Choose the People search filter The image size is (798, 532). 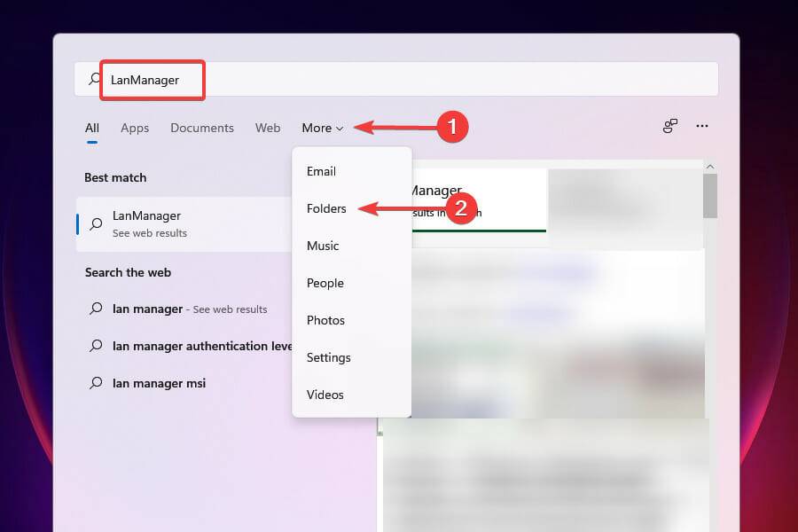point(325,283)
